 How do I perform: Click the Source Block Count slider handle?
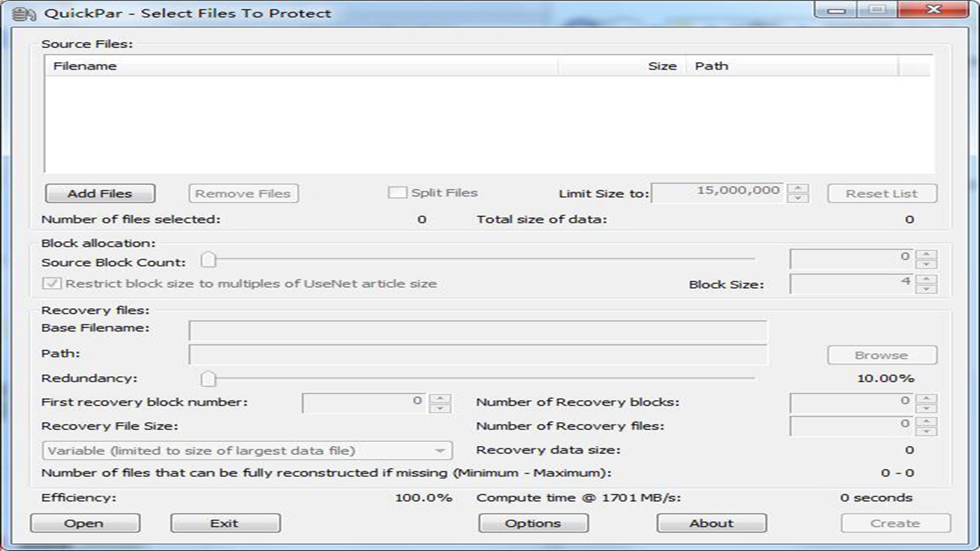pyautogui.click(x=208, y=260)
